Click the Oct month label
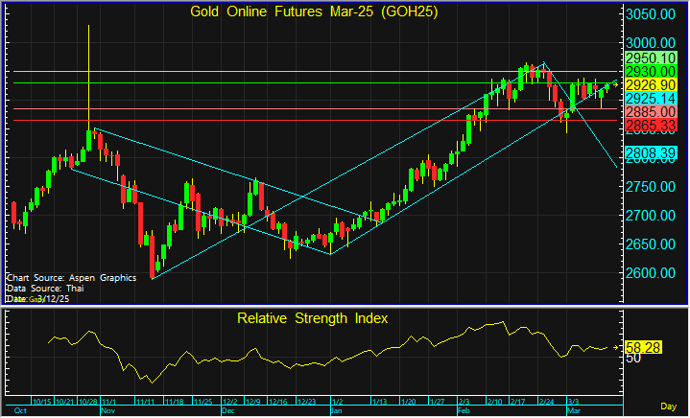This screenshot has height=418, width=690. point(20,411)
